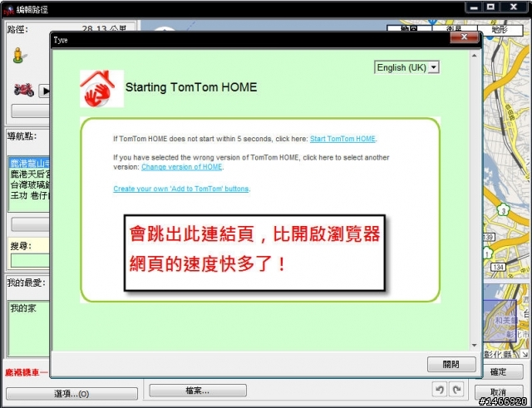Click the 搜尋 search input field
The width and height of the screenshot is (532, 408).
click(30, 260)
